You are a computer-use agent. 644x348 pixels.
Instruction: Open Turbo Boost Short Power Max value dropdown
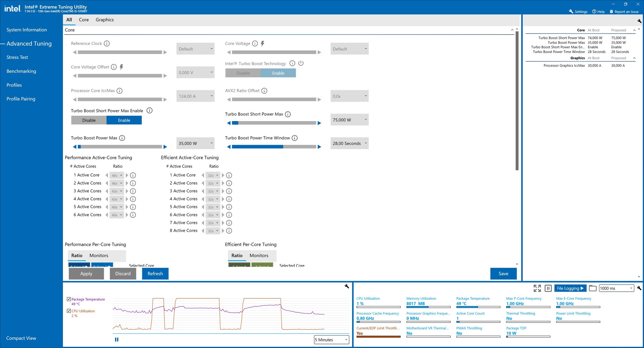click(366, 120)
